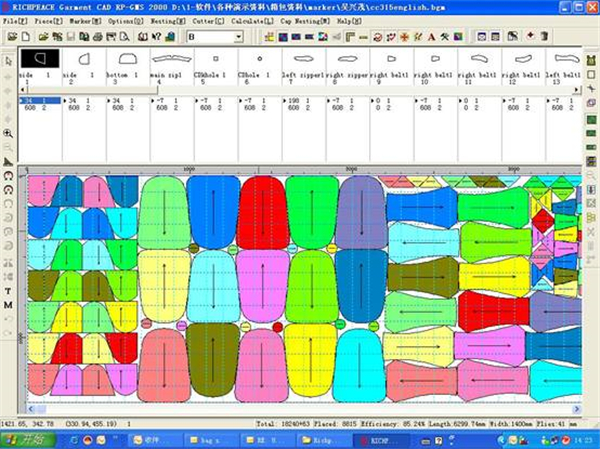The height and width of the screenshot is (449, 600).
Task: Click the Help menu
Action: click(347, 21)
